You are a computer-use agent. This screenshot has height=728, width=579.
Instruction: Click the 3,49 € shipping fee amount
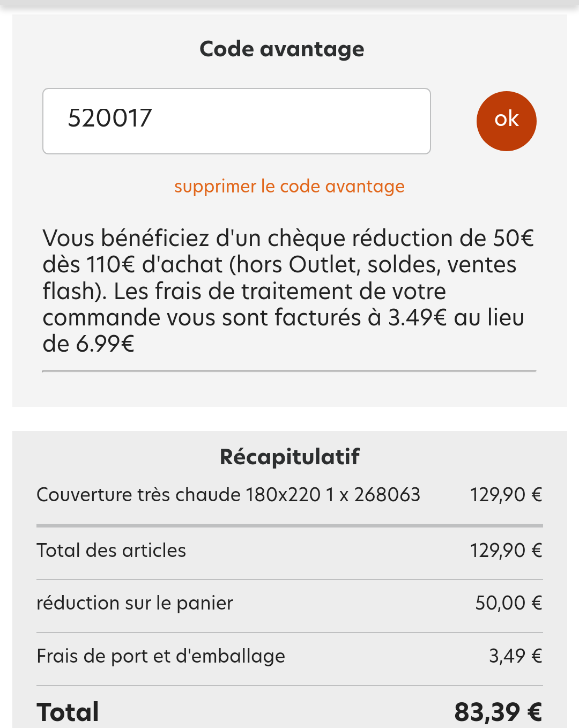pos(515,656)
